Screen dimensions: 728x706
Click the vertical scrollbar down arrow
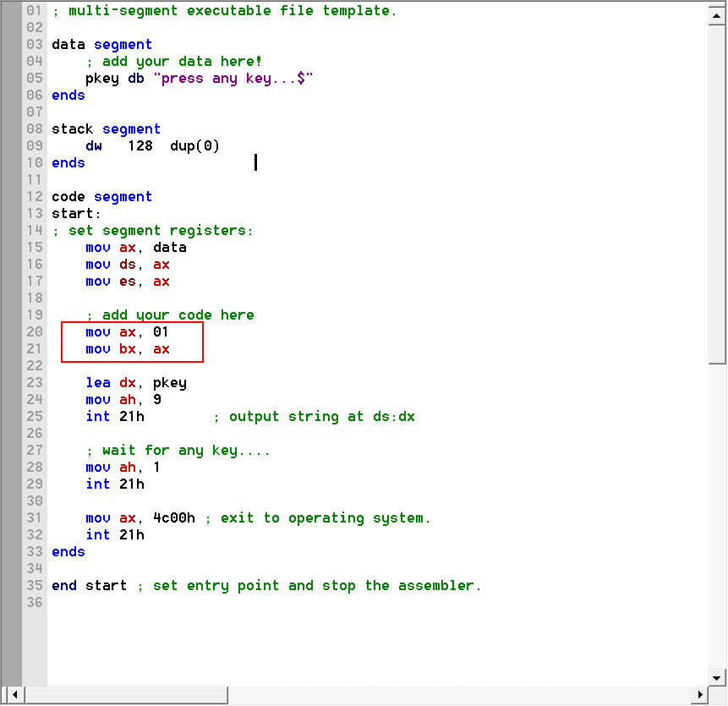pos(716,678)
